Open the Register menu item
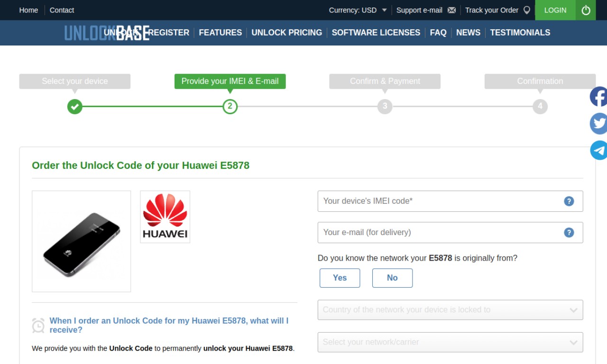 [169, 33]
